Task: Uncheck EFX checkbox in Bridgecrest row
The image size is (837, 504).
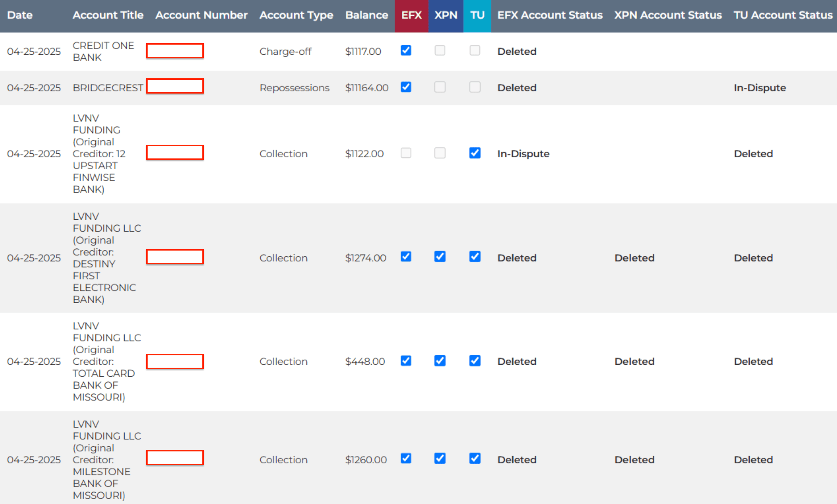Action: [406, 87]
